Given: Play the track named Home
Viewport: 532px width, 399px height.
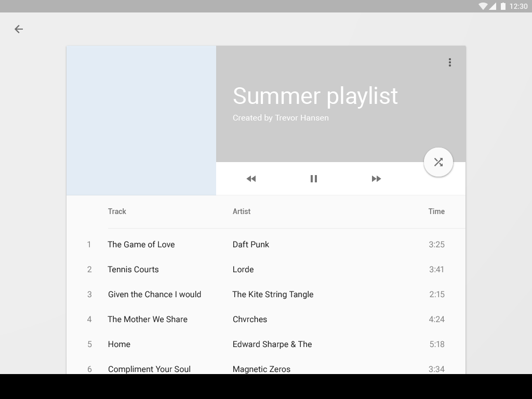Looking at the screenshot, I should coord(119,344).
